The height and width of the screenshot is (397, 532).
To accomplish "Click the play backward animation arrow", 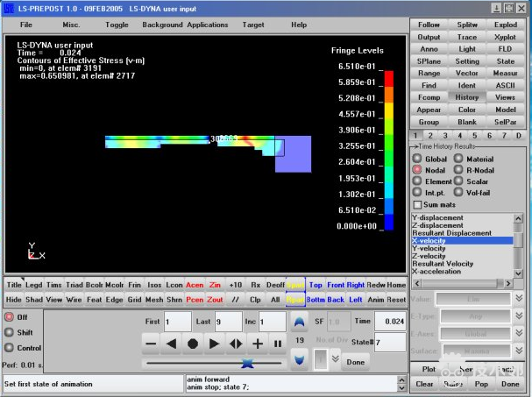I will (172, 344).
